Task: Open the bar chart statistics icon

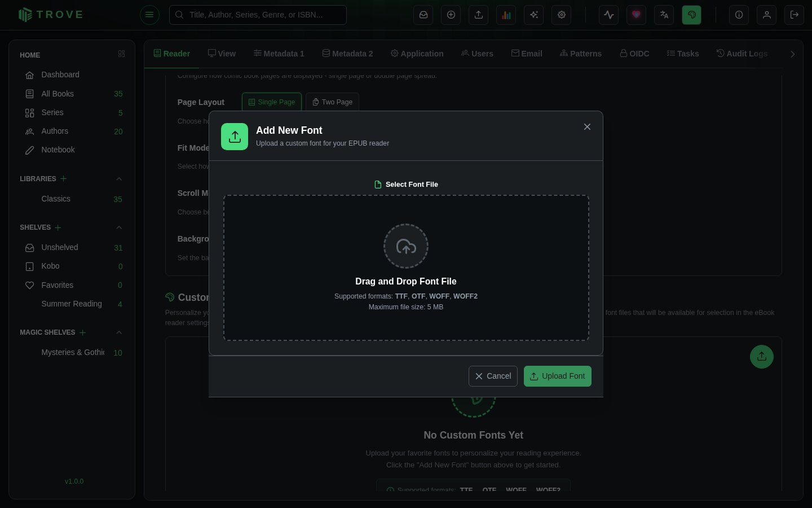Action: click(x=506, y=15)
